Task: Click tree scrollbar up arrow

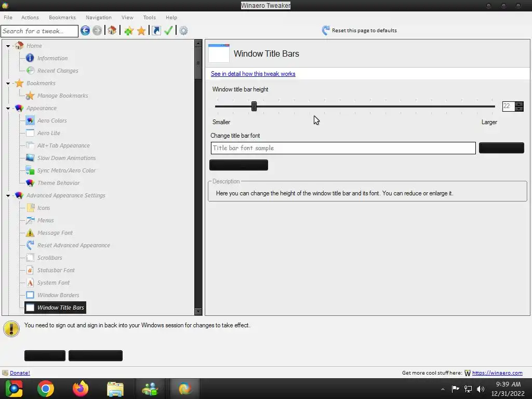Action: [x=198, y=44]
